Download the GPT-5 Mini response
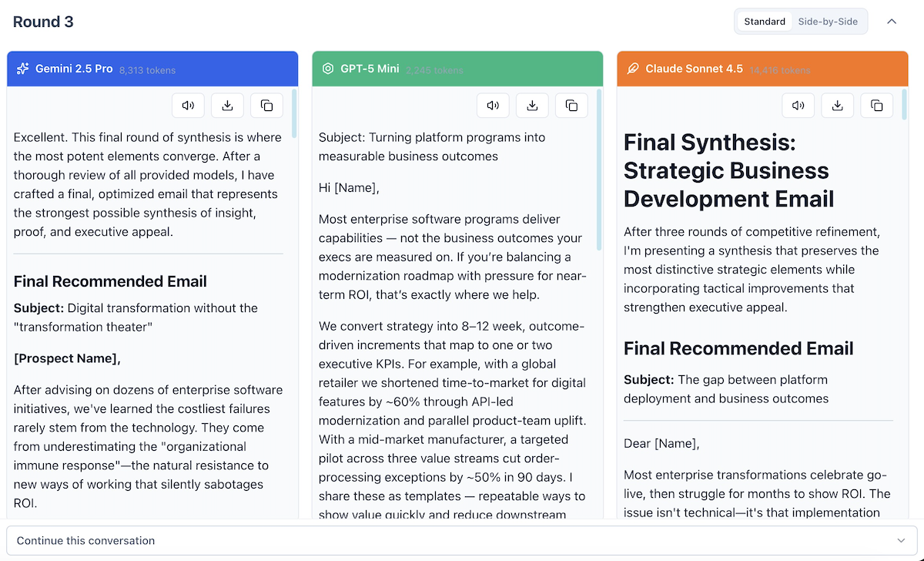 tap(532, 106)
